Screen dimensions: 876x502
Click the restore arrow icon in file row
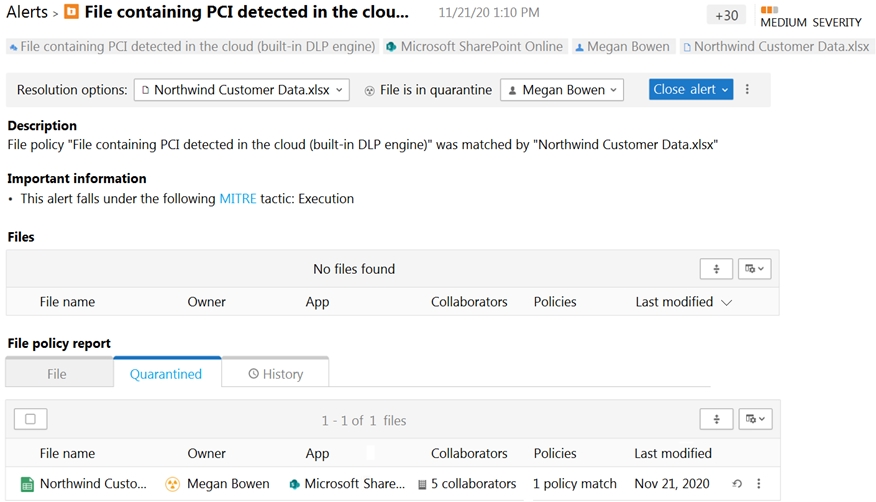point(737,484)
